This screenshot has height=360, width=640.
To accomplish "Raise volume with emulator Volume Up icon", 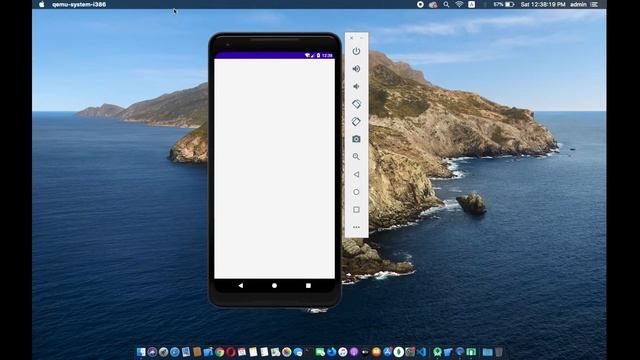I will (356, 69).
